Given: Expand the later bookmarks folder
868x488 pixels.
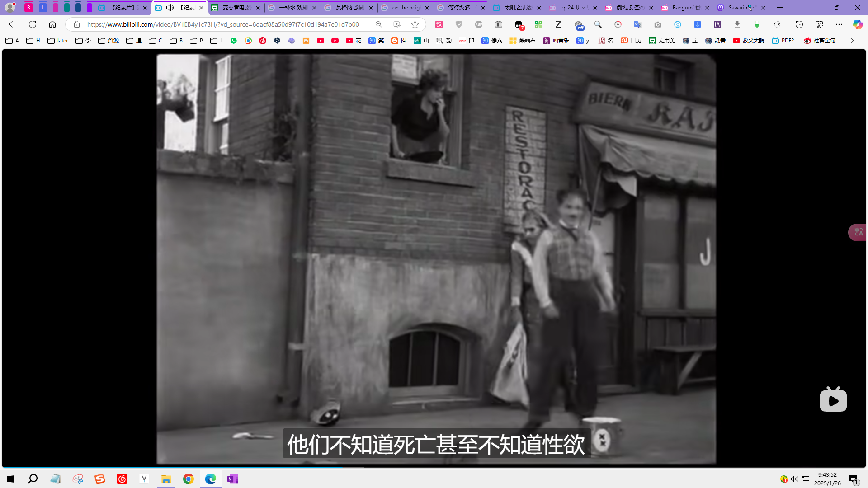Looking at the screenshot, I should [58, 41].
